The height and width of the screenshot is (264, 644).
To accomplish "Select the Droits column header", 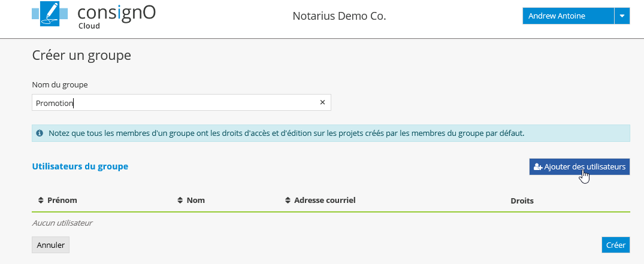I will [522, 201].
